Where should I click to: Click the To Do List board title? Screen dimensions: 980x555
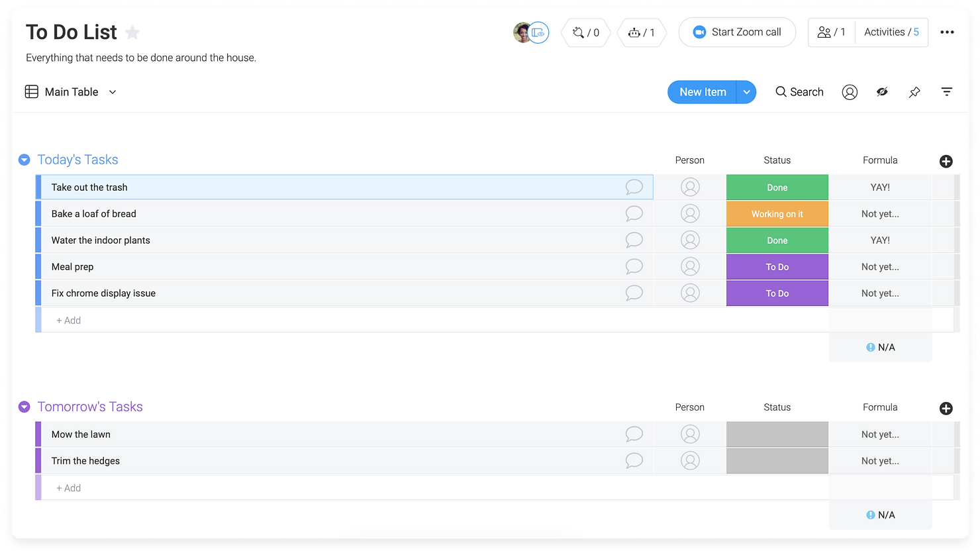coord(72,32)
